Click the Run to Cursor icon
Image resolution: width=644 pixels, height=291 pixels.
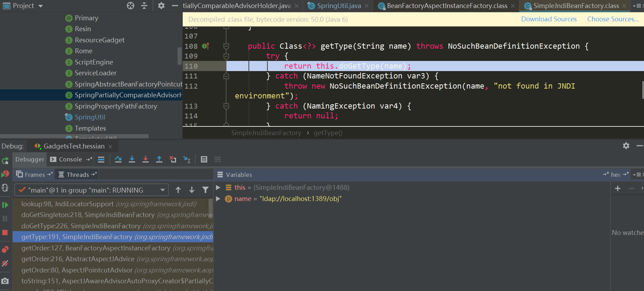pyautogui.click(x=187, y=159)
